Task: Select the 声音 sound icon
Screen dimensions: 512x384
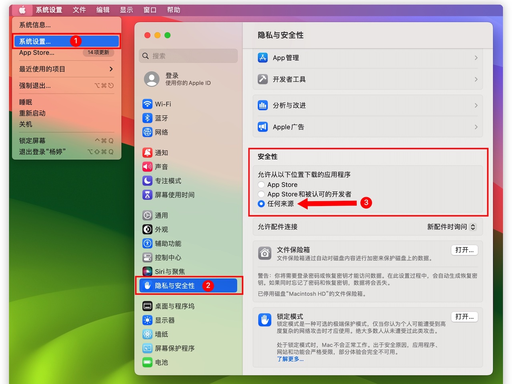Action: (147, 167)
